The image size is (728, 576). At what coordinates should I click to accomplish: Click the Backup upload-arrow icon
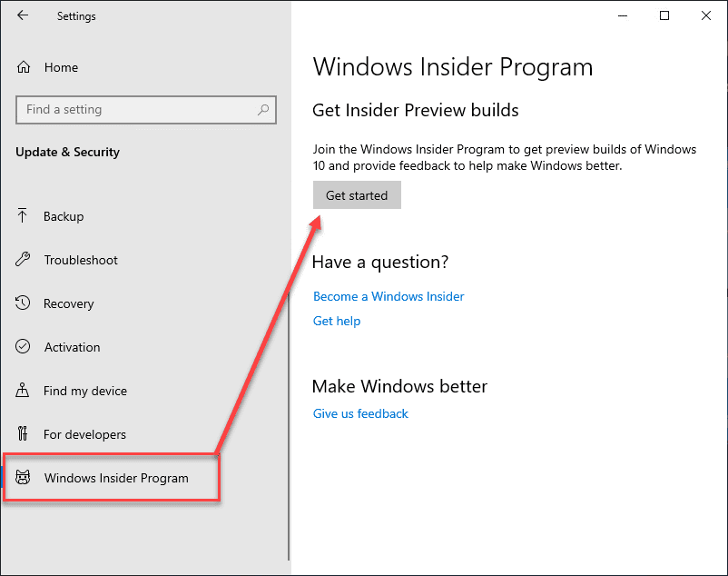[22, 215]
